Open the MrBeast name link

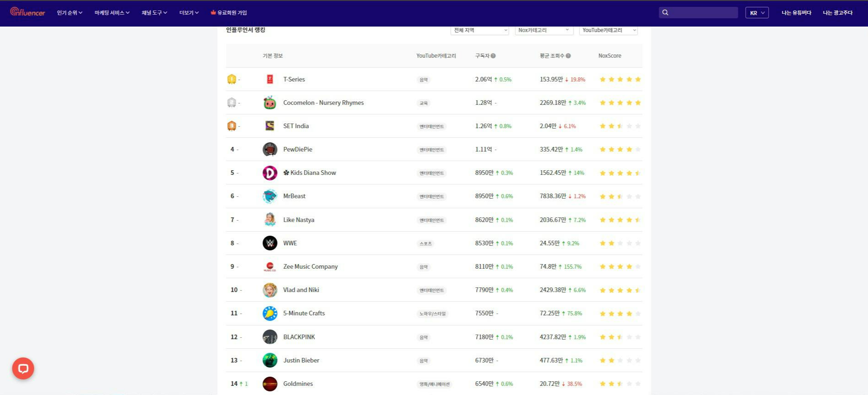pyautogui.click(x=294, y=196)
